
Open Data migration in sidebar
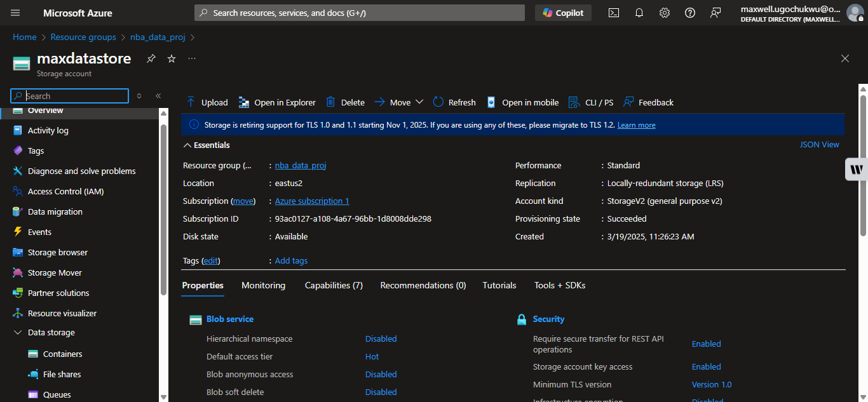(55, 211)
